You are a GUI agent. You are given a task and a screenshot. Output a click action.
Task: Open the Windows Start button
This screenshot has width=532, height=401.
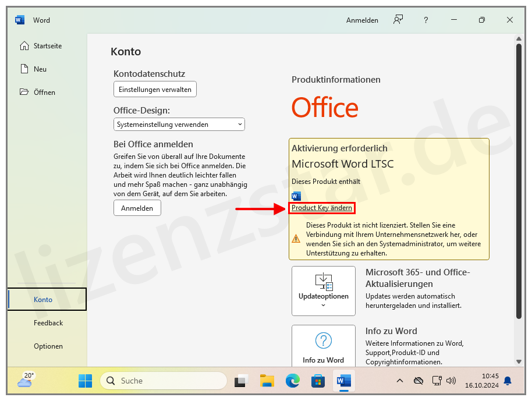85,381
